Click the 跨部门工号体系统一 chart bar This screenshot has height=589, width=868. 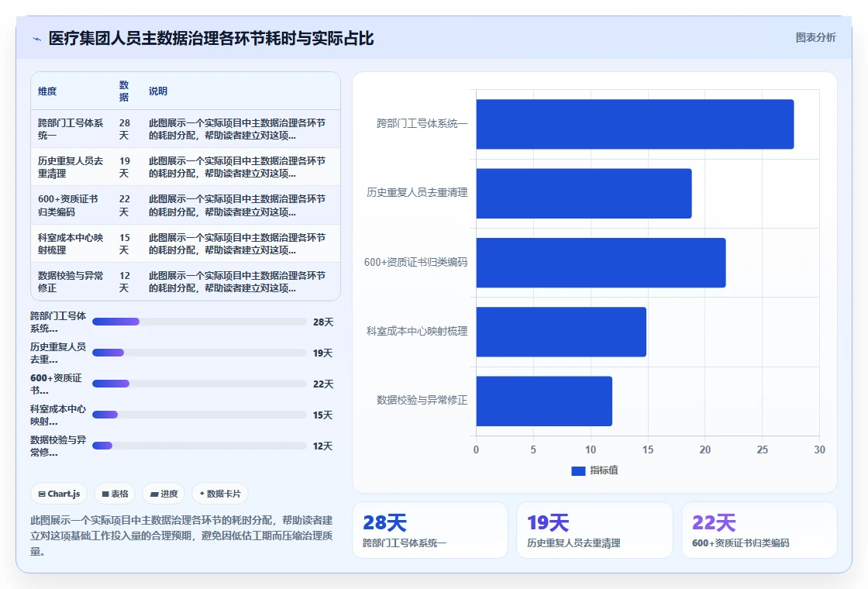tap(635, 124)
